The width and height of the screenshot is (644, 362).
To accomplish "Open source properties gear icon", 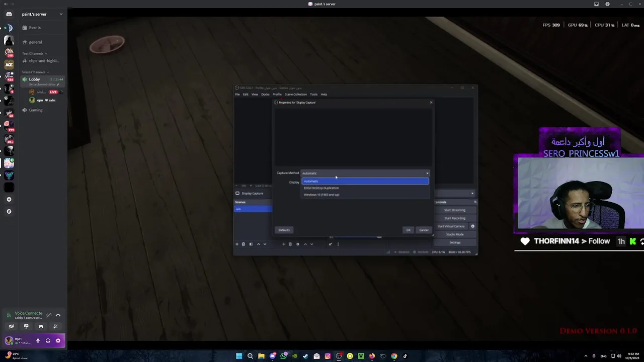I will [297, 244].
